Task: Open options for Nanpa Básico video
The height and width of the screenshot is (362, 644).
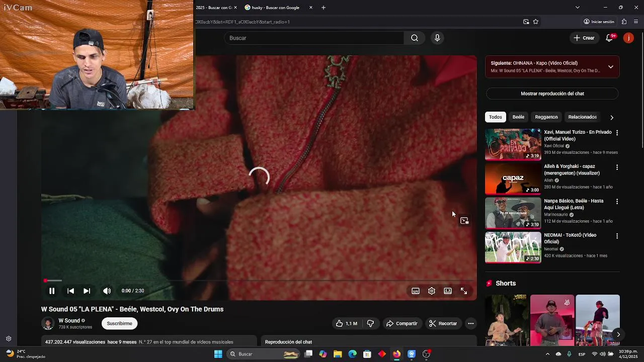Action: pyautogui.click(x=617, y=201)
